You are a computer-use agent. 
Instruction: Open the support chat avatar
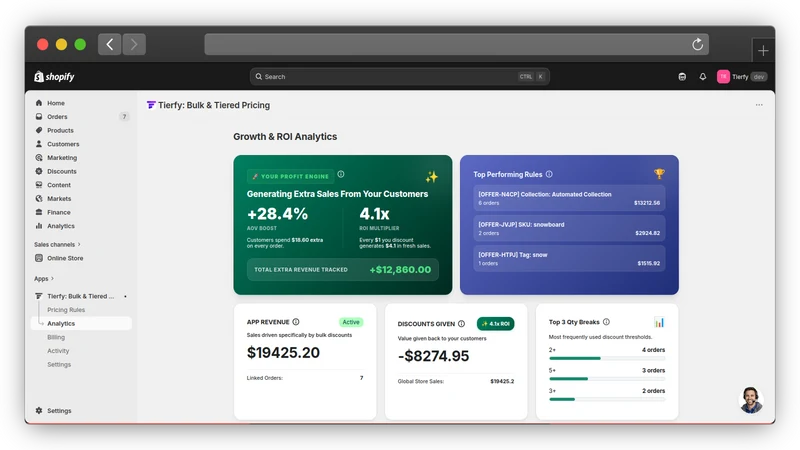[x=751, y=400]
